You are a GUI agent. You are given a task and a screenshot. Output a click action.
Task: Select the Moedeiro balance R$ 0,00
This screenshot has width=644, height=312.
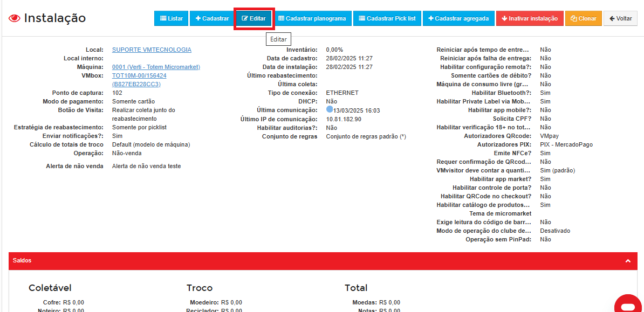(231, 302)
